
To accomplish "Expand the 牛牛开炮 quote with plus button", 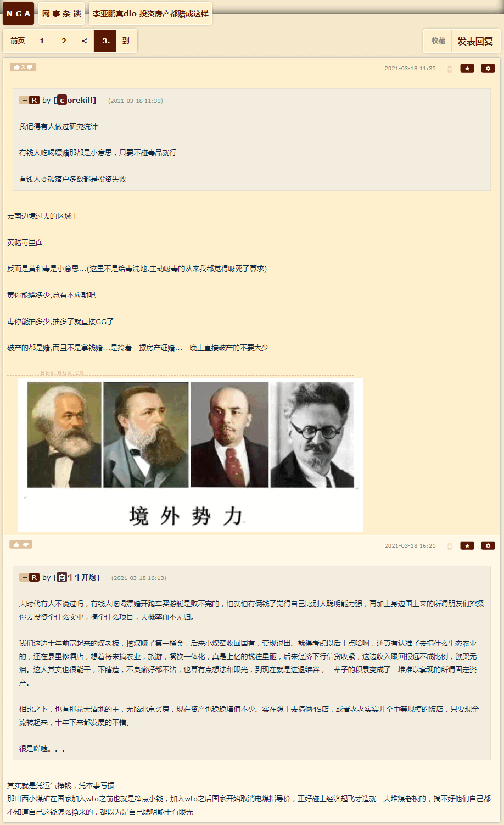I will [24, 577].
